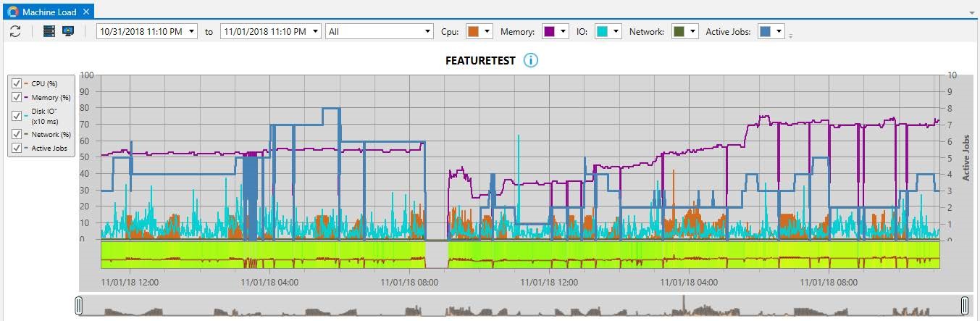This screenshot has height=321, width=980.
Task: Click the right range slider handle below chart
Action: point(965,305)
